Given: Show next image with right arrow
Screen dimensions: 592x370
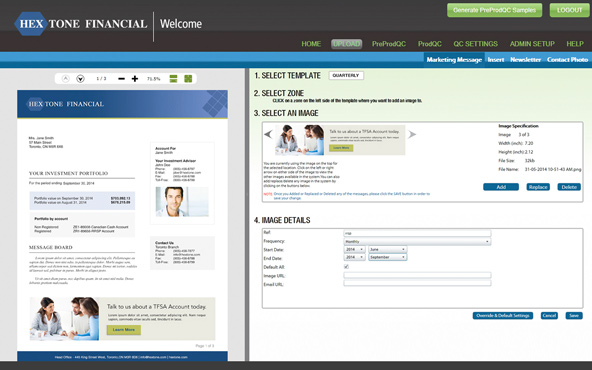Looking at the screenshot, I should 412,134.
